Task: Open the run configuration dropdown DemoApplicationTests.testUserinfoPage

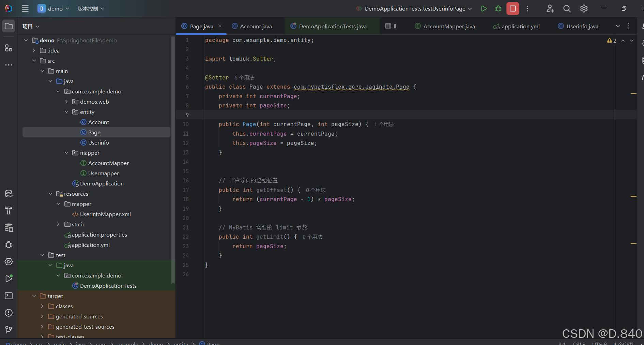Action: click(413, 9)
